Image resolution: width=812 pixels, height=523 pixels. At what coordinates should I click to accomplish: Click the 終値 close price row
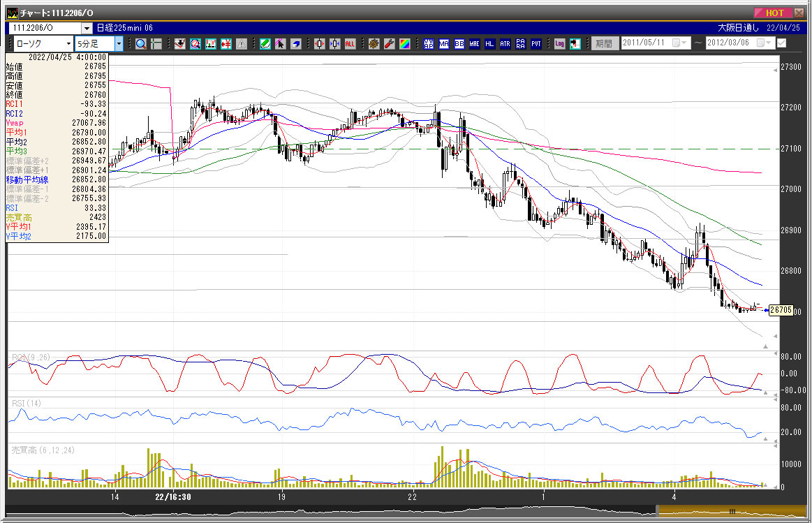point(56,95)
